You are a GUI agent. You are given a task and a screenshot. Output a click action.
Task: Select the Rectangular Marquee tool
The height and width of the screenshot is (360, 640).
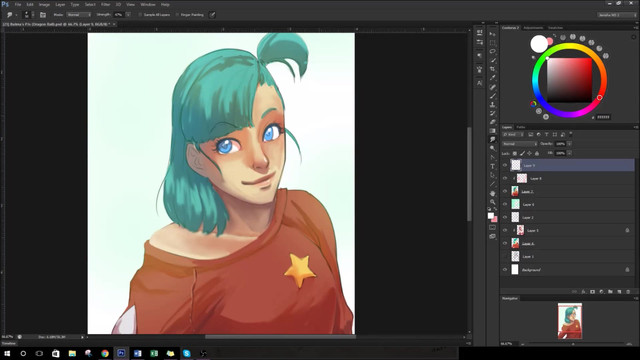coord(493,43)
